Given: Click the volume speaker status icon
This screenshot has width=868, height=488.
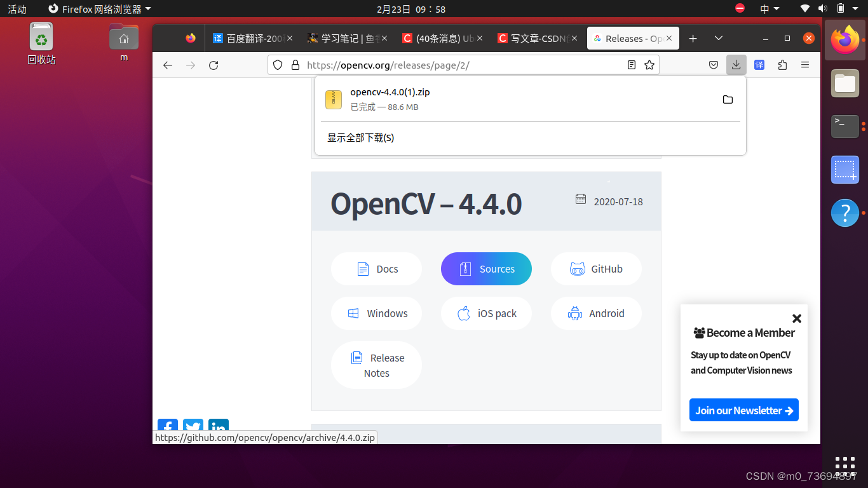Looking at the screenshot, I should pos(822,9).
